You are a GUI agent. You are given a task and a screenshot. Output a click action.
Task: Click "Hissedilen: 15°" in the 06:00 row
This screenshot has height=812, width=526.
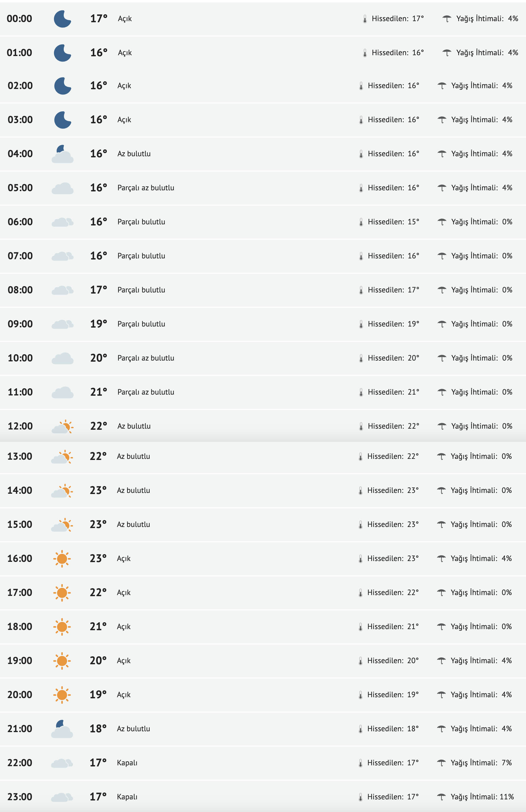(393, 222)
